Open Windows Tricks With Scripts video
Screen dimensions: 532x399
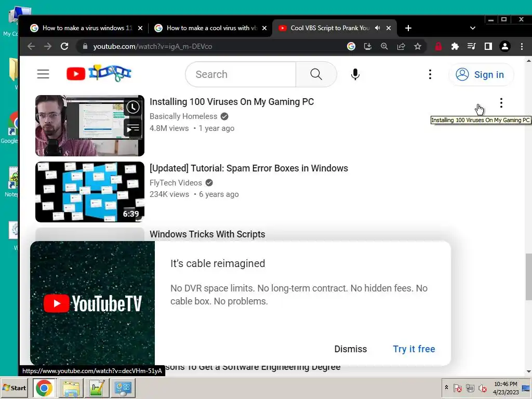[207, 234]
